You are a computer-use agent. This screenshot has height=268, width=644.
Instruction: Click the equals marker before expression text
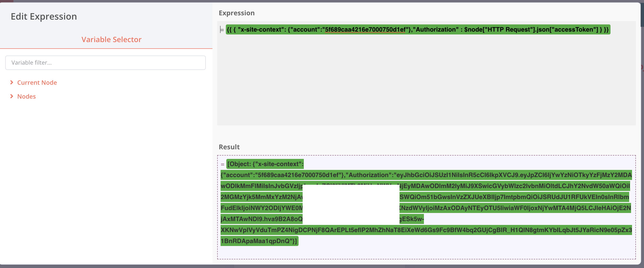(x=222, y=30)
